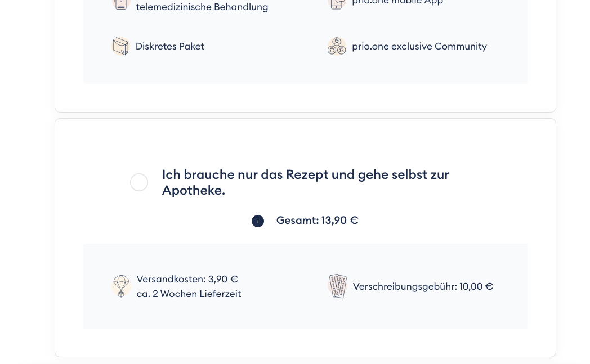Open the info icon beside Gesamt
The image size is (590, 364).
258,221
